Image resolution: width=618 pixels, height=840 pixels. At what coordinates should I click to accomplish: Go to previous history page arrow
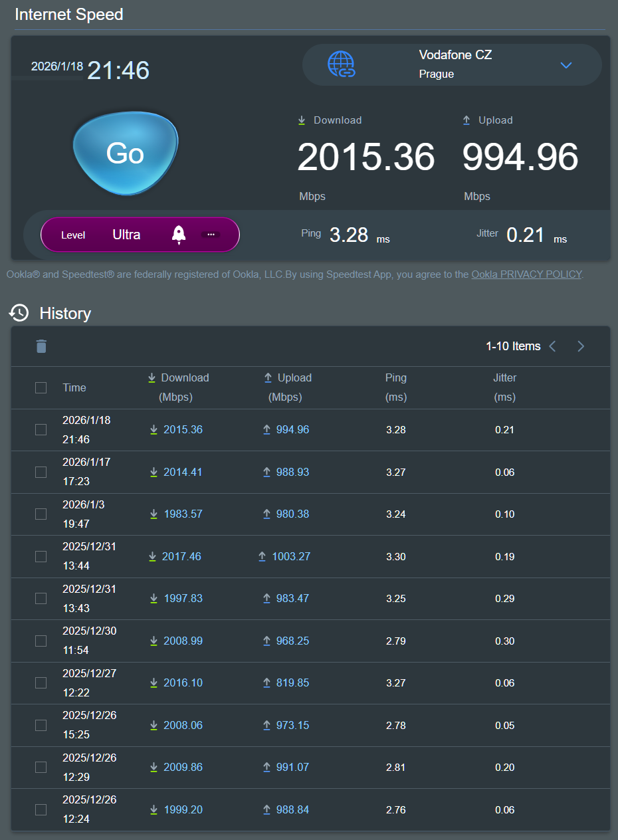[552, 346]
